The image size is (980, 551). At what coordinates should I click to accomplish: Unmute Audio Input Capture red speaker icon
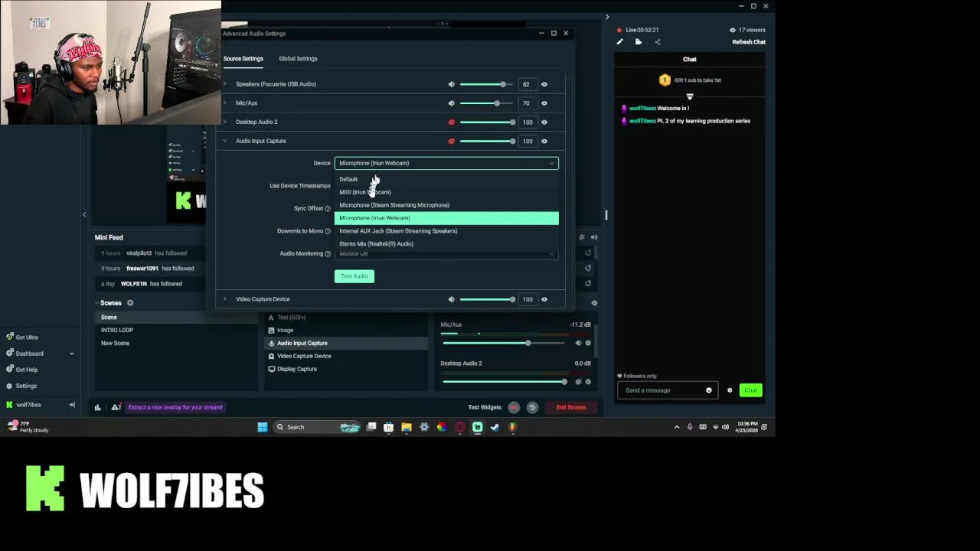[x=451, y=141]
